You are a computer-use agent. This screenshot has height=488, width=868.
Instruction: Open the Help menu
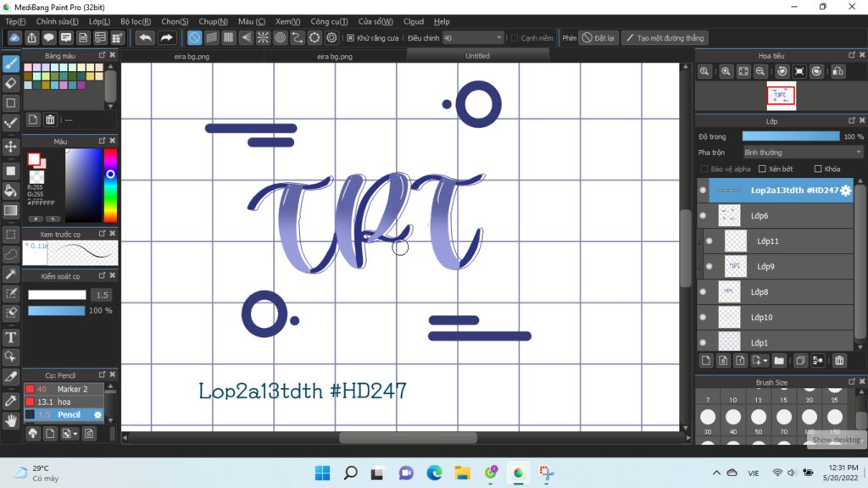tap(442, 21)
